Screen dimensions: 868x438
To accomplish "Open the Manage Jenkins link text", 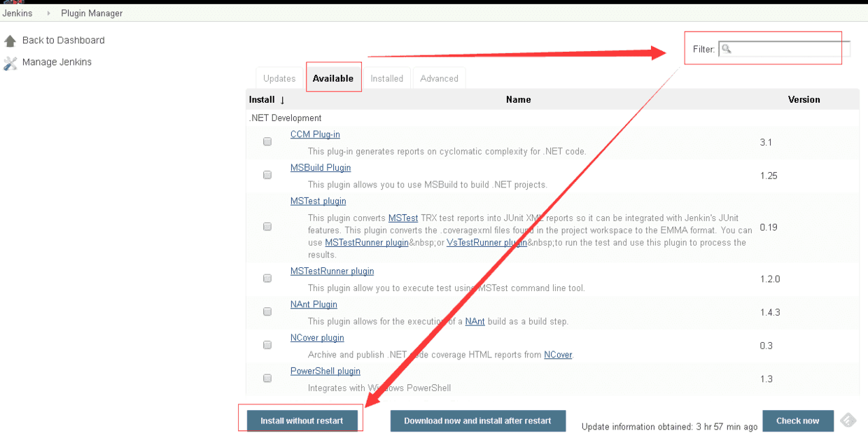I will [x=57, y=62].
